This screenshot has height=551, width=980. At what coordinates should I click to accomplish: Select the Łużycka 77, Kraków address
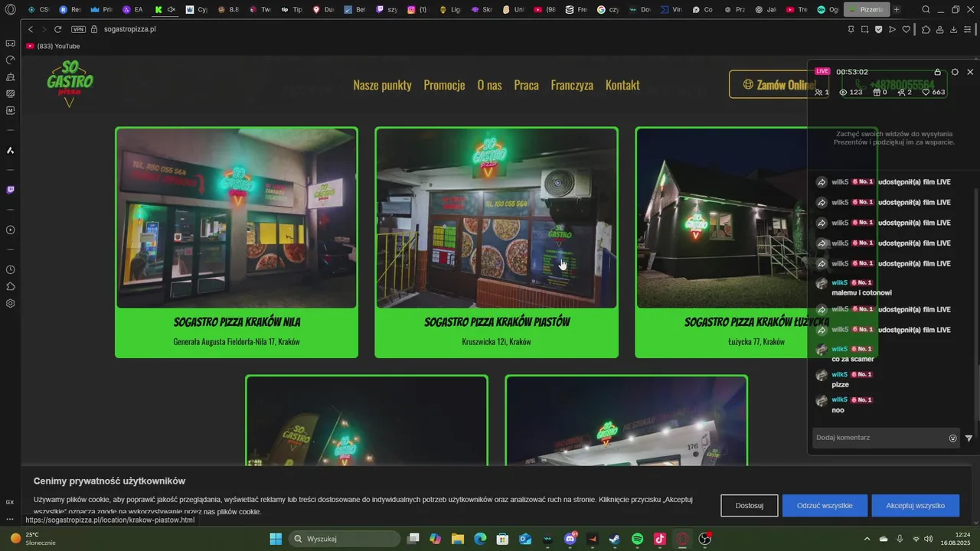756,342
